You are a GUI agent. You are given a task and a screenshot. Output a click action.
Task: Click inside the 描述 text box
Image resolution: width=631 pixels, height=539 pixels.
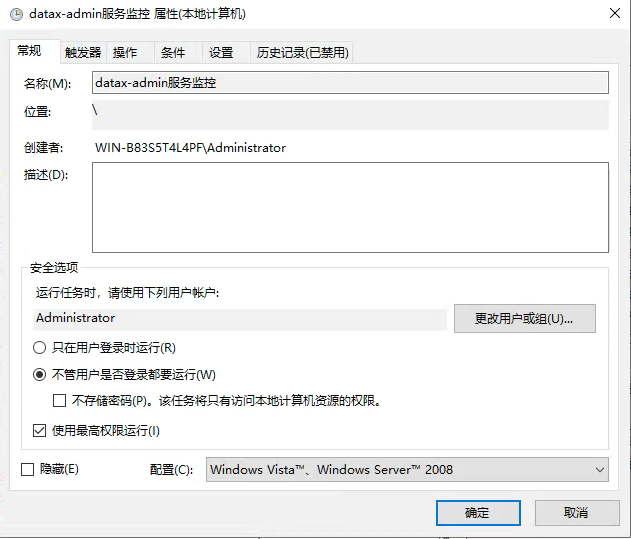pyautogui.click(x=350, y=207)
